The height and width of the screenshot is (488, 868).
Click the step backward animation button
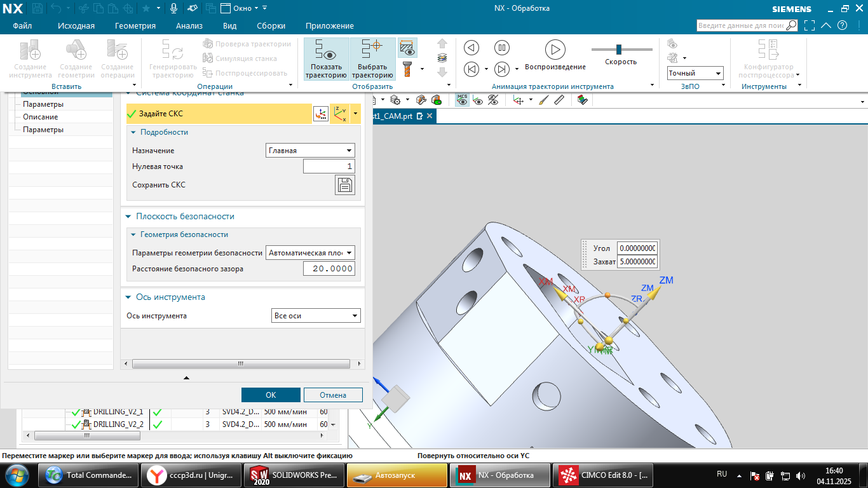(471, 69)
